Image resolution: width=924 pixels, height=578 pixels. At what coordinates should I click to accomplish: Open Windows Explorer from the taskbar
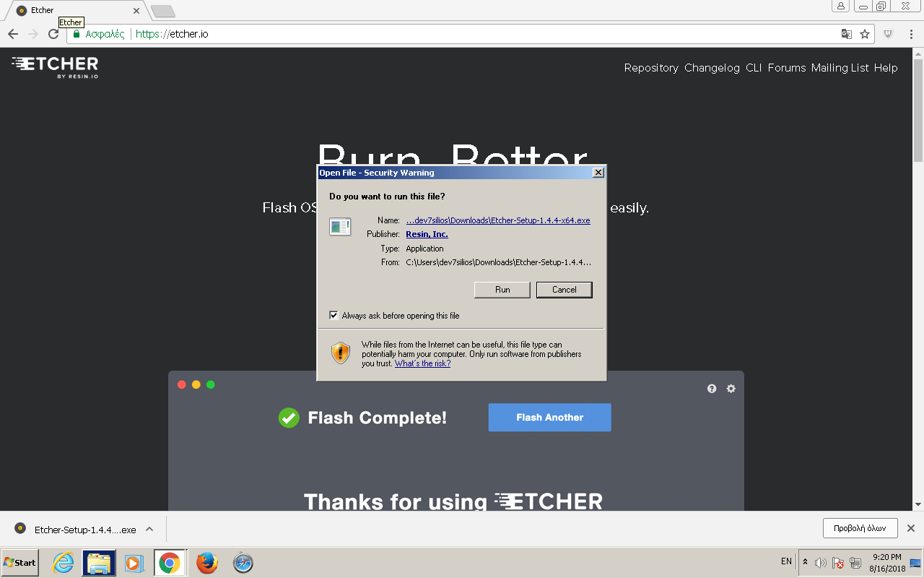pyautogui.click(x=99, y=563)
